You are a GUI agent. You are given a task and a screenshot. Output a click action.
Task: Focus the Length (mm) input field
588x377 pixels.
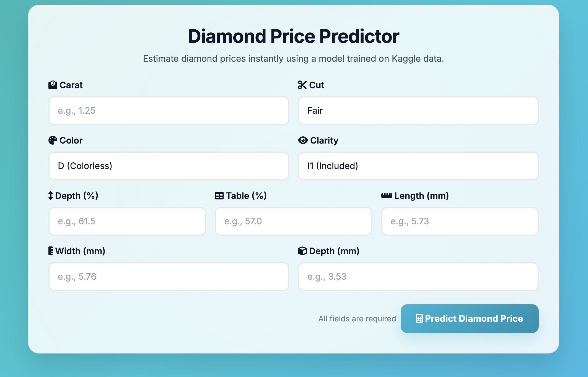click(x=460, y=221)
